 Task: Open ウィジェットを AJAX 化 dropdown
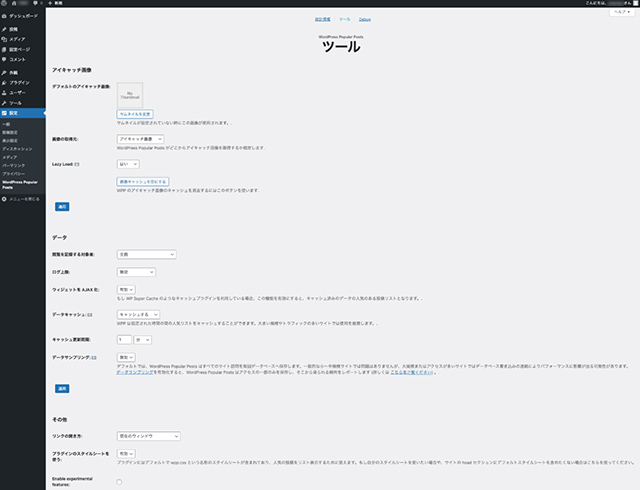126,290
